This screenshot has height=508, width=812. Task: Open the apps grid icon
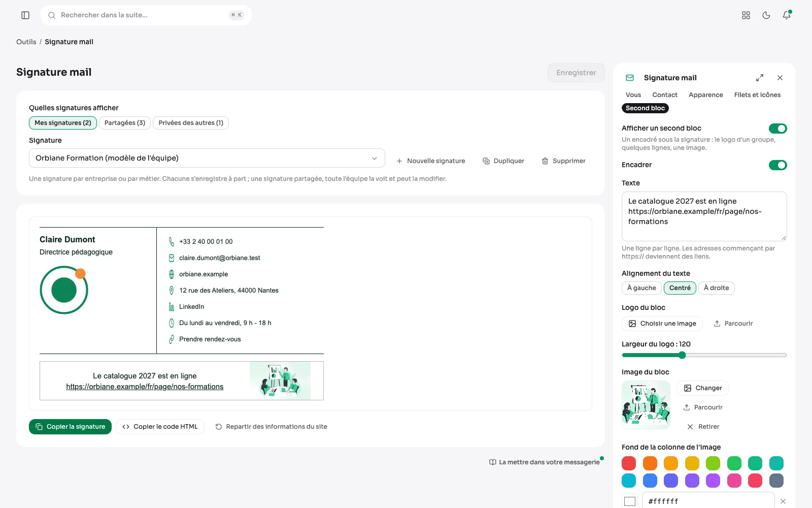746,15
